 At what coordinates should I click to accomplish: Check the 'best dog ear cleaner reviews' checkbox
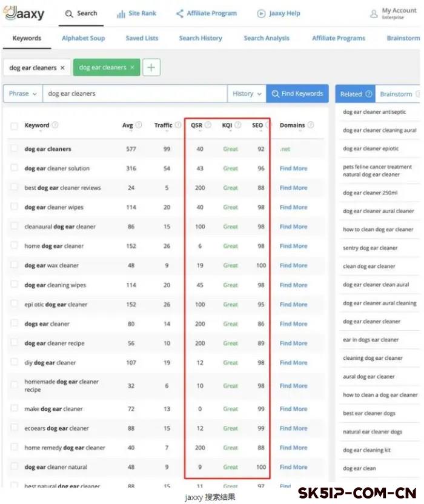point(14,187)
